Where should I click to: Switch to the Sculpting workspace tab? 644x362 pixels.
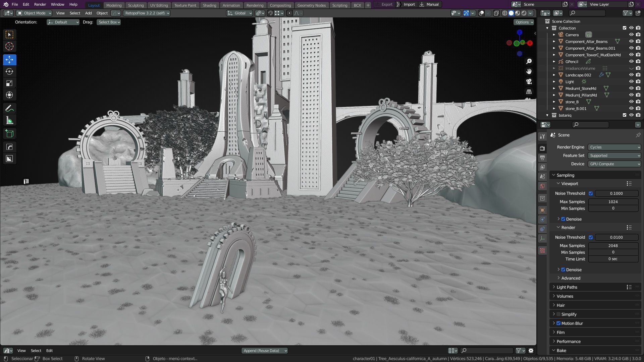click(x=136, y=5)
